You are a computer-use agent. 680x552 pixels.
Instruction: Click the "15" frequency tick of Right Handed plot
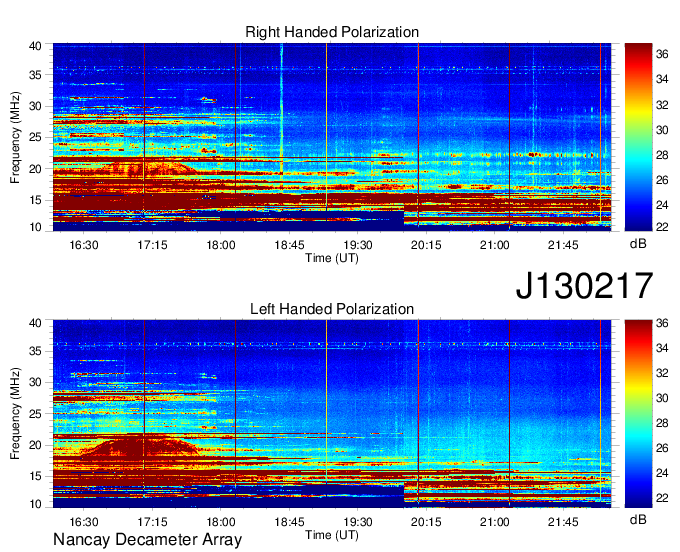point(35,200)
